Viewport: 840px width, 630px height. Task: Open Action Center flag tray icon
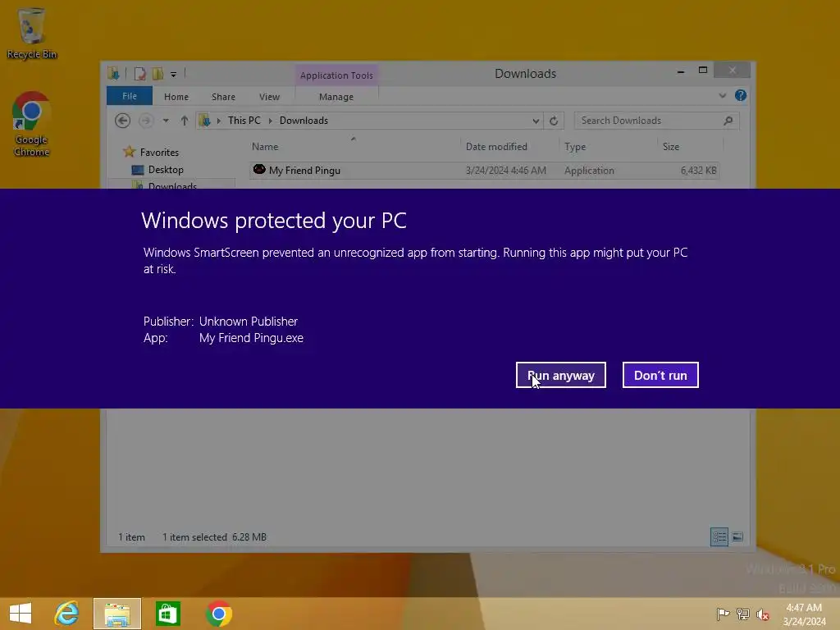tap(723, 614)
